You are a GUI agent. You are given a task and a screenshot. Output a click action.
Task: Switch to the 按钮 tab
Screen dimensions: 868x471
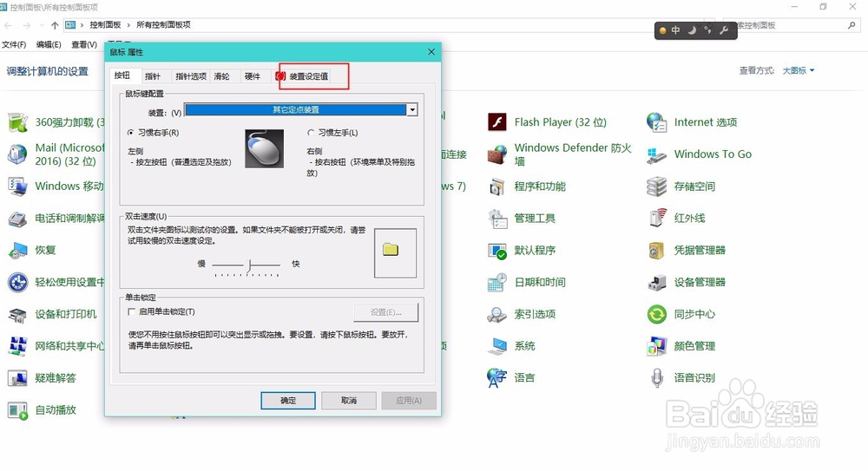tap(122, 75)
